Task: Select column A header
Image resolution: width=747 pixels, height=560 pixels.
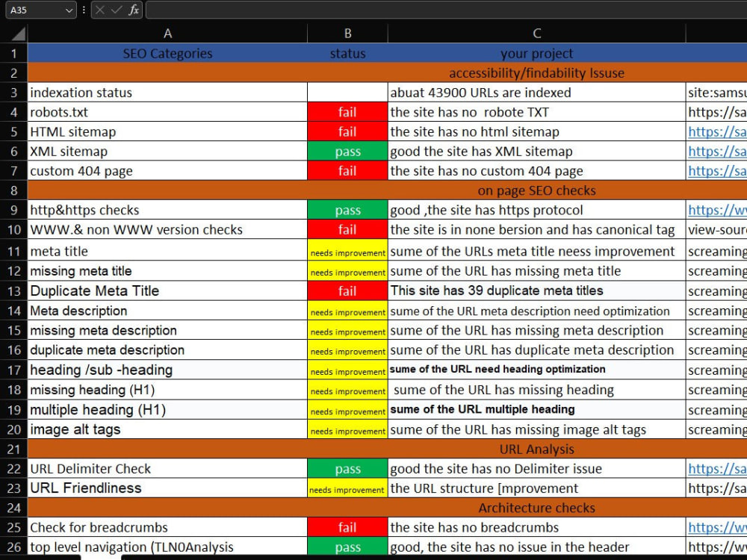Action: tap(167, 34)
